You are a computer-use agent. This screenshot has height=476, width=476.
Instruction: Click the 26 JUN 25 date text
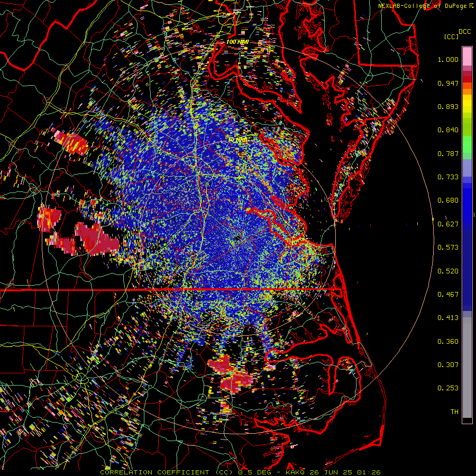coord(332,472)
